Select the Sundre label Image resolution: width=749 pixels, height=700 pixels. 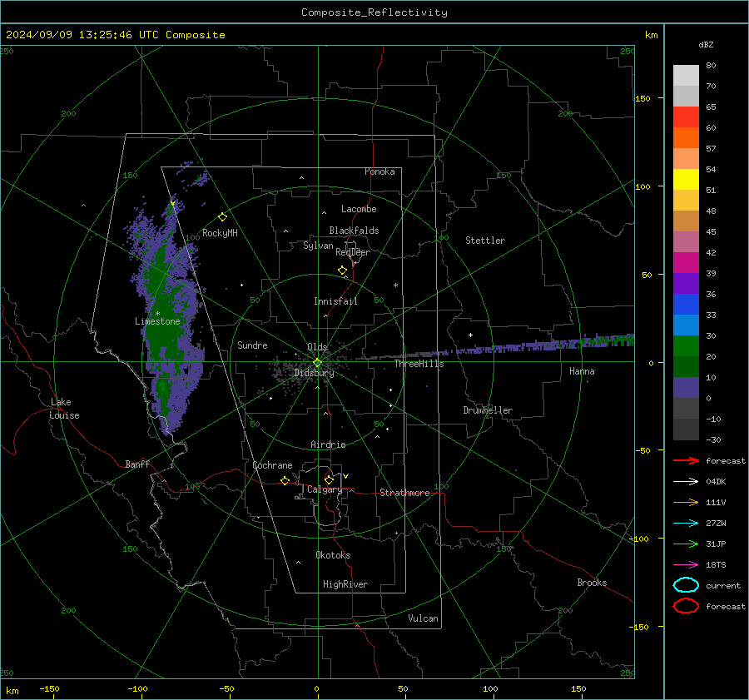(x=252, y=345)
